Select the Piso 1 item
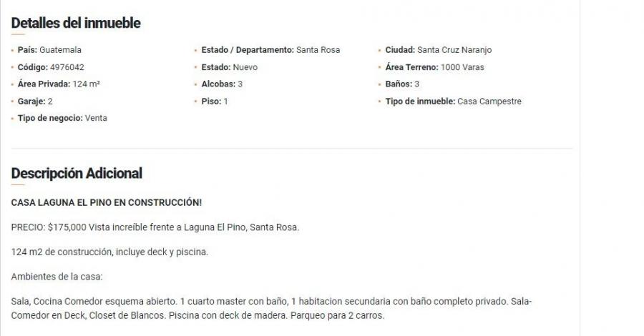 (215, 102)
